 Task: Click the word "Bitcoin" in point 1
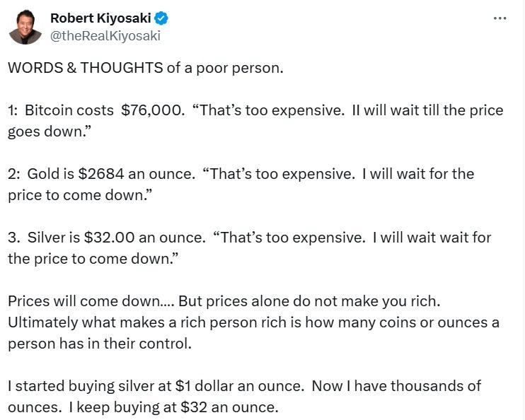50,110
